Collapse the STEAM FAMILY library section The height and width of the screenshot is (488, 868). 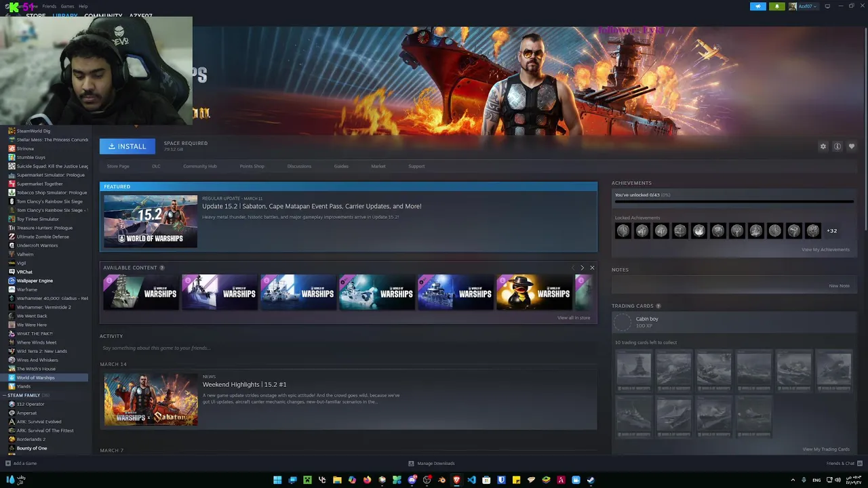[24, 395]
